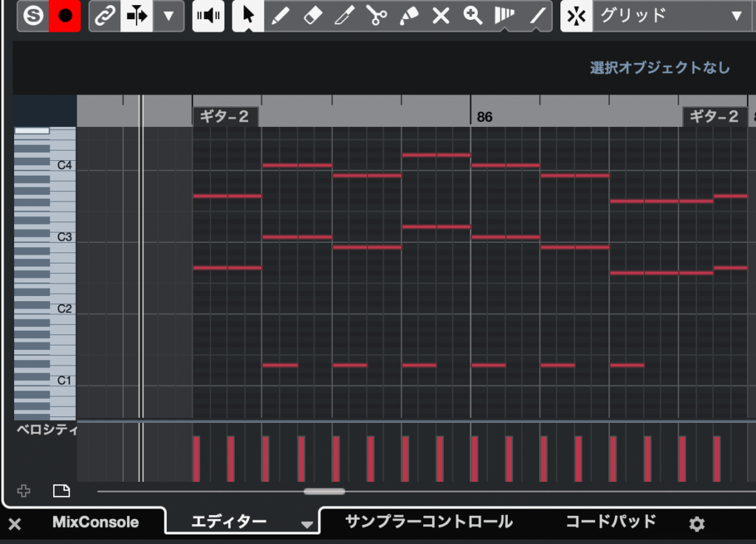Open the auto-scroll options dropdown arrow
Viewport: 756px width, 544px height.
[168, 16]
